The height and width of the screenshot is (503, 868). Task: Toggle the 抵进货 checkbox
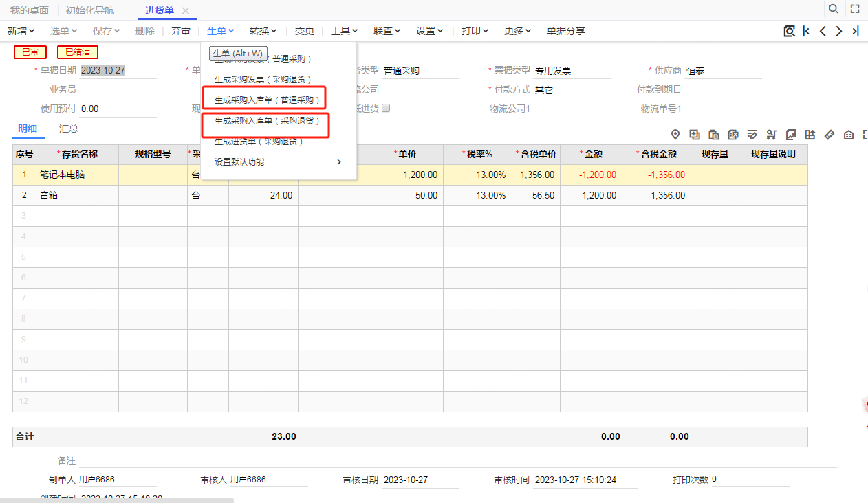click(x=386, y=108)
